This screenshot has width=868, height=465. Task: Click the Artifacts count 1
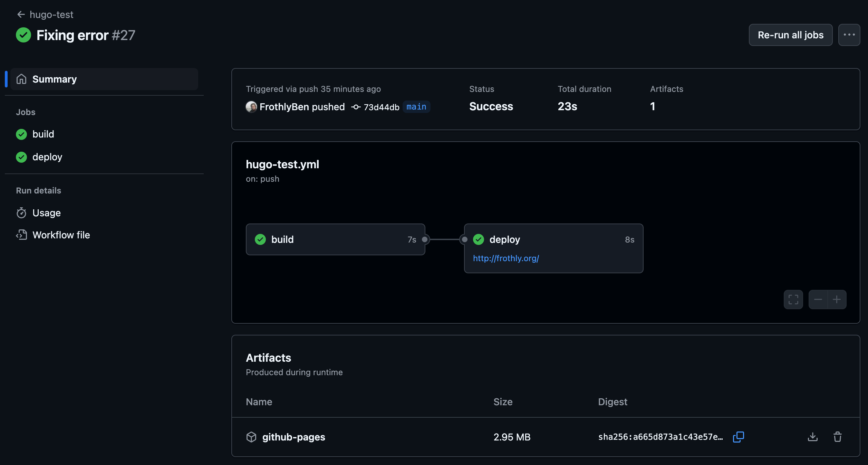(x=653, y=106)
